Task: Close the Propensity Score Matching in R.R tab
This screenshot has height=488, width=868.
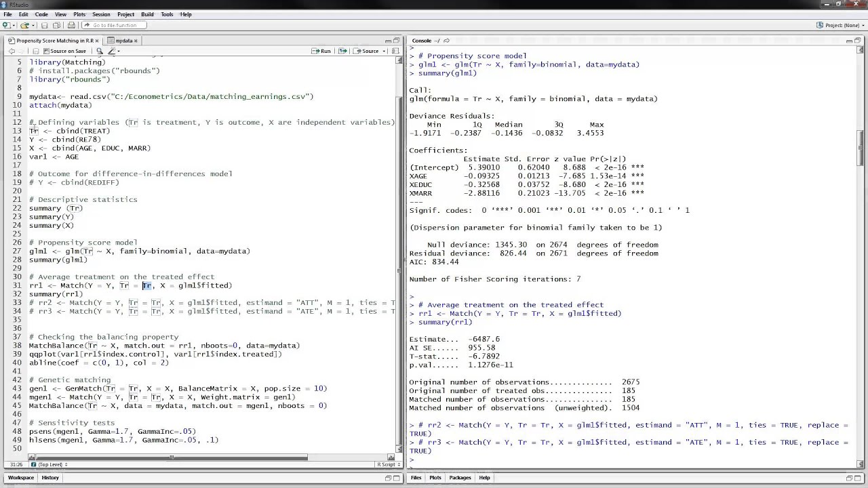Action: [x=97, y=41]
